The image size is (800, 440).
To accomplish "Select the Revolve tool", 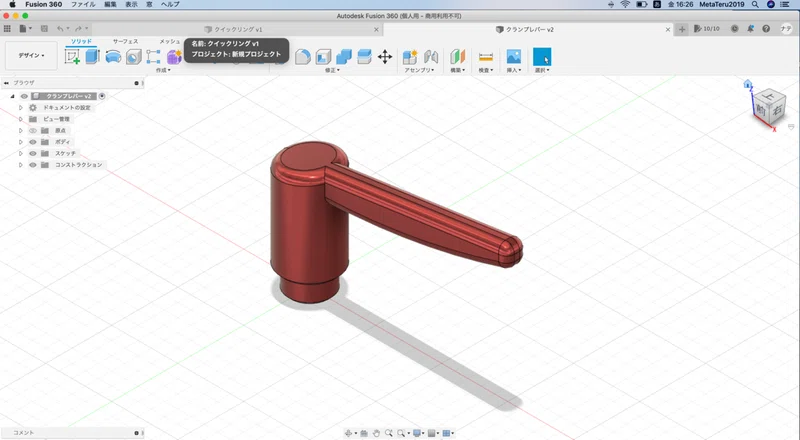I will coord(113,57).
